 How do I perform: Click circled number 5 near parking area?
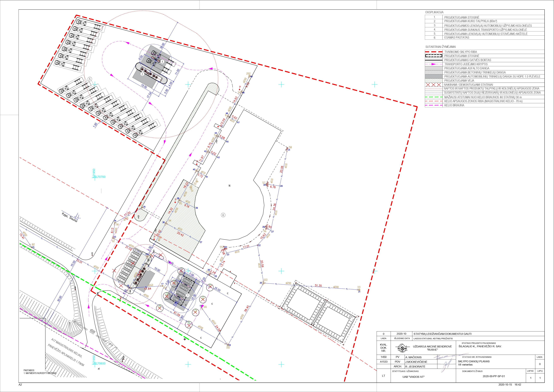(x=90, y=79)
